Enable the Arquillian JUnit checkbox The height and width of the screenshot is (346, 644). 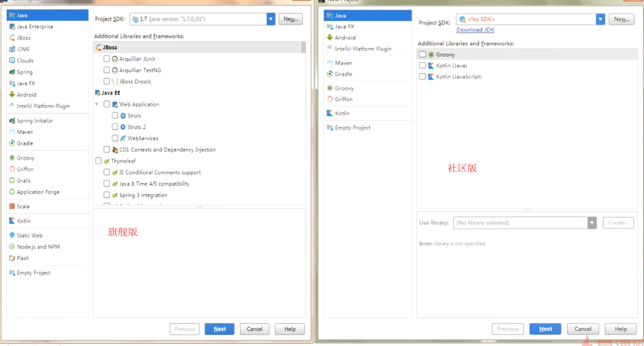tap(107, 59)
